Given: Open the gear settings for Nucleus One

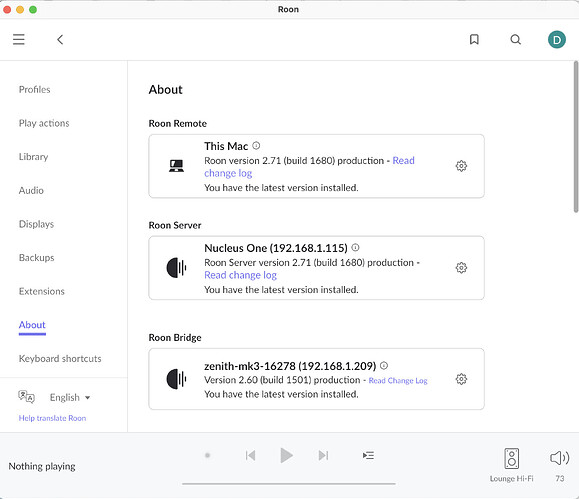Looking at the screenshot, I should tap(461, 267).
